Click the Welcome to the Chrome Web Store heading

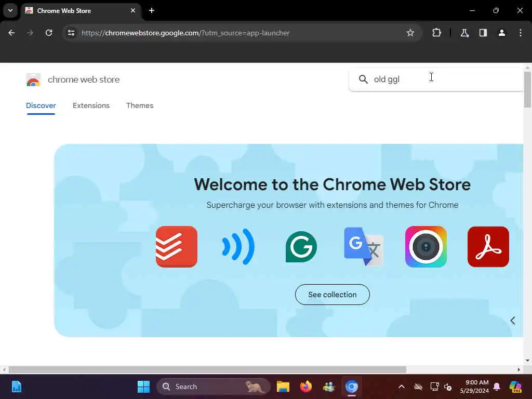[x=332, y=184]
